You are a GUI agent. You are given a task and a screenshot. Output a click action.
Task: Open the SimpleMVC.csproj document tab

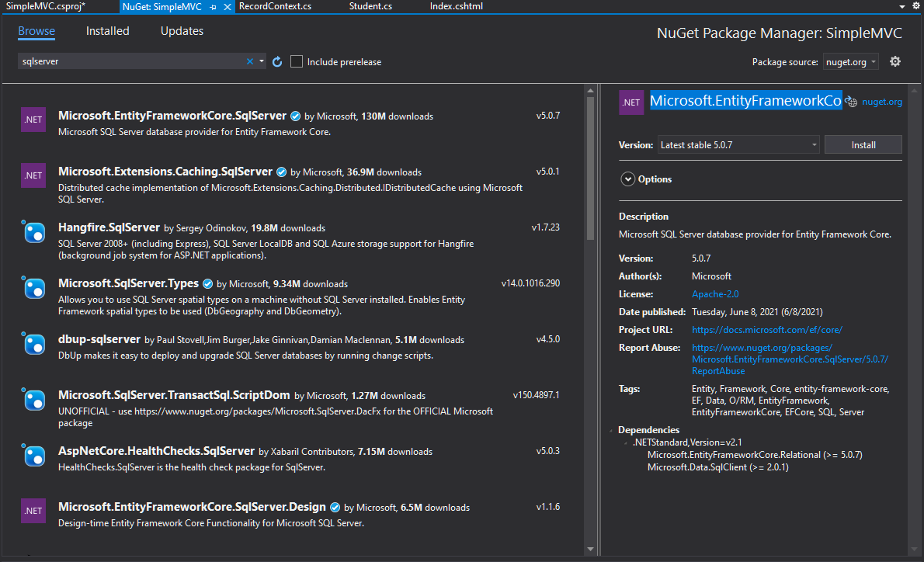click(45, 6)
